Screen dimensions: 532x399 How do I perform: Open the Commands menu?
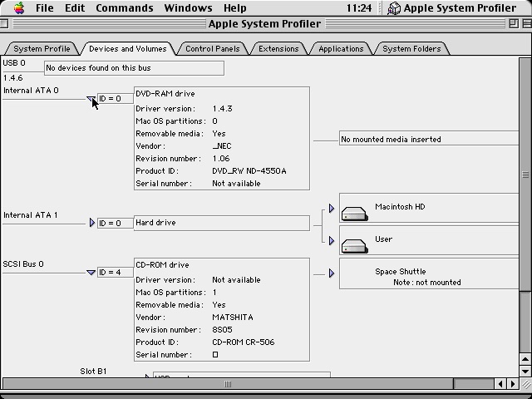click(x=124, y=8)
